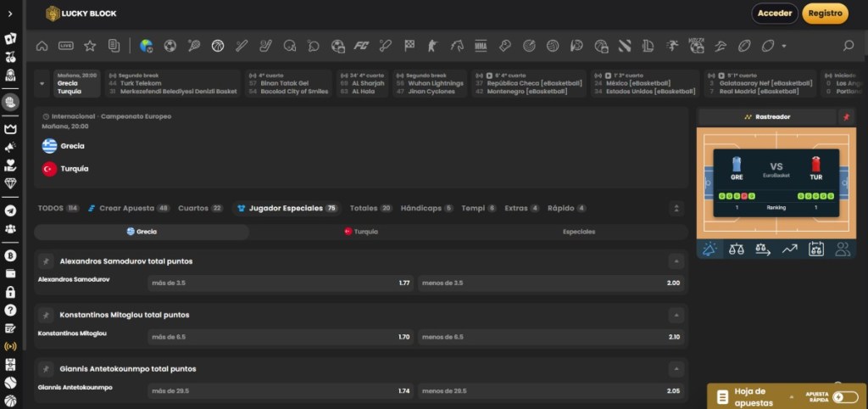This screenshot has height=409, width=868.
Task: Click the Registro sign-up button
Action: coord(825,14)
